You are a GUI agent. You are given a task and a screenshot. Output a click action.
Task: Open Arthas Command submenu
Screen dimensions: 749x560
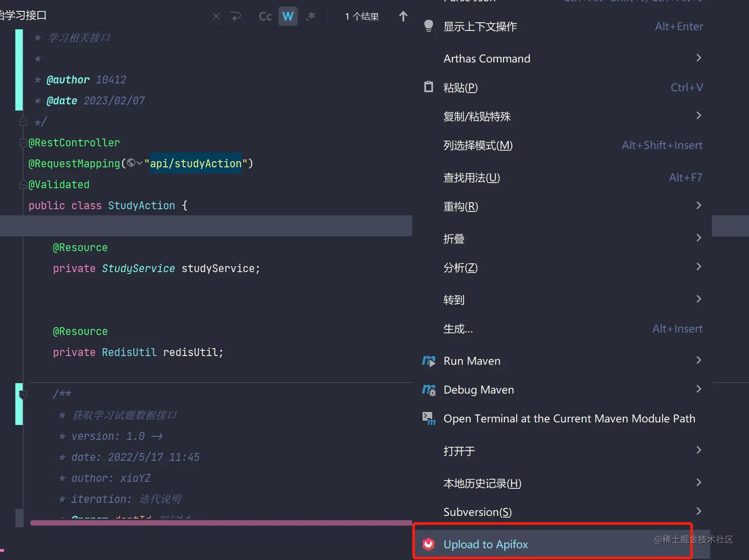(562, 58)
